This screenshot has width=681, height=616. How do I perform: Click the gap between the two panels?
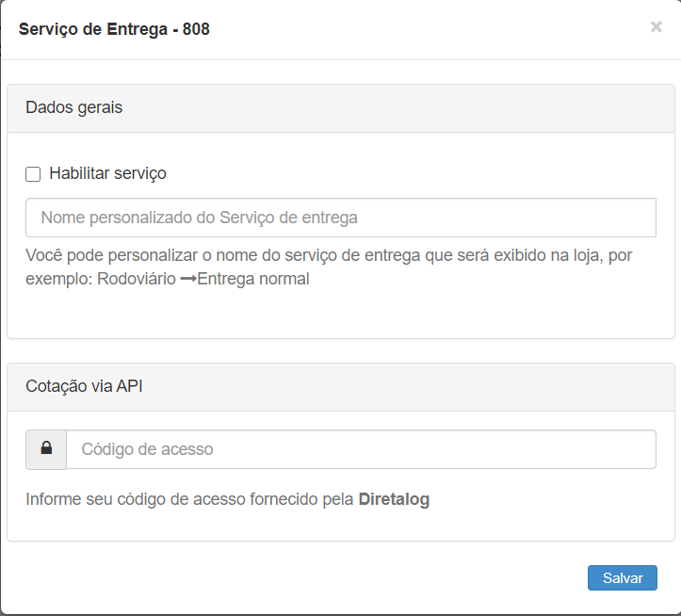click(x=340, y=350)
